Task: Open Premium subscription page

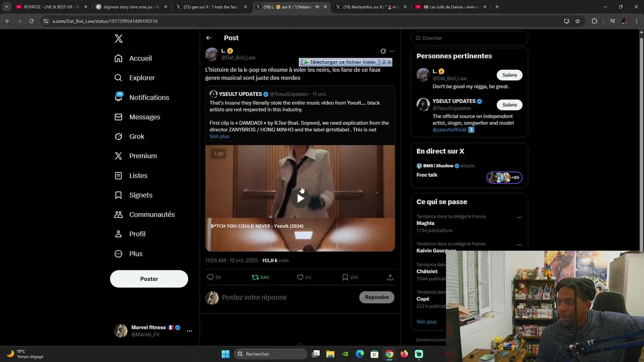Action: (136, 156)
